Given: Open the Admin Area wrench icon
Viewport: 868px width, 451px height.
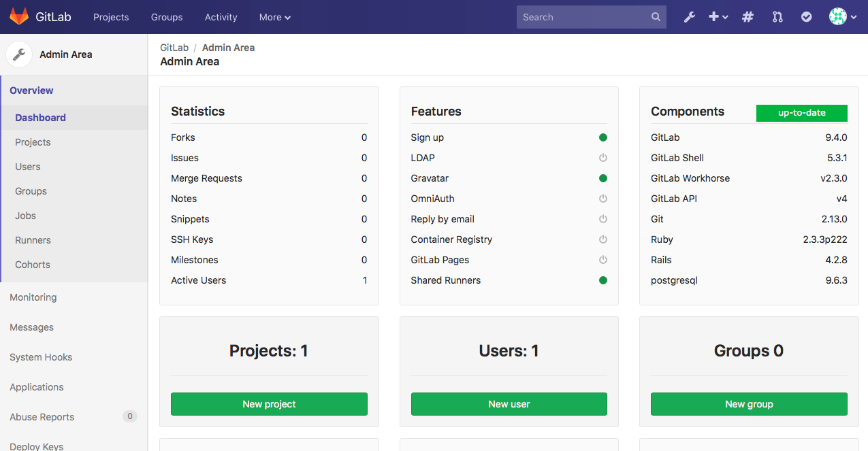Looking at the screenshot, I should point(689,16).
